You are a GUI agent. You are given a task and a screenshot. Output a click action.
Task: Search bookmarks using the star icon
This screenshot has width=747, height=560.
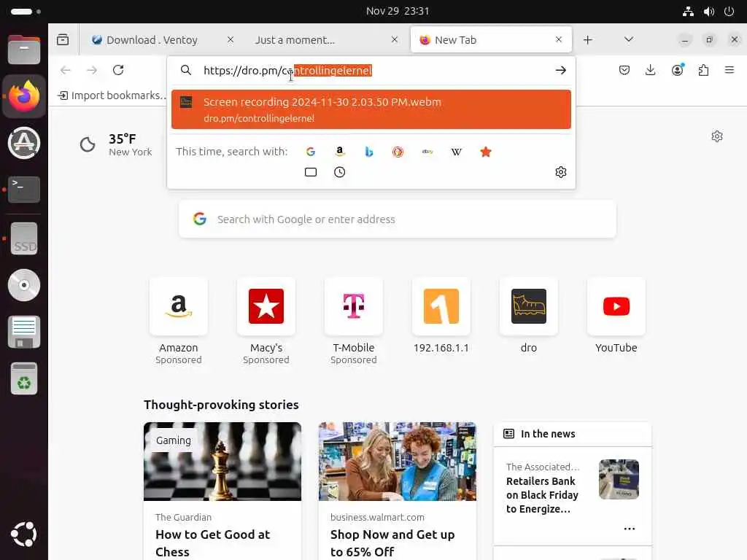485,152
